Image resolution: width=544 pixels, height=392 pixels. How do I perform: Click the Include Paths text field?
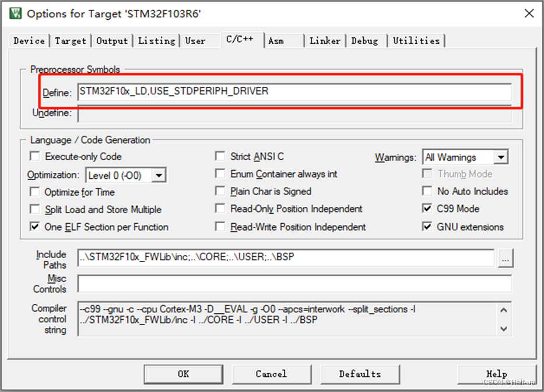286,257
